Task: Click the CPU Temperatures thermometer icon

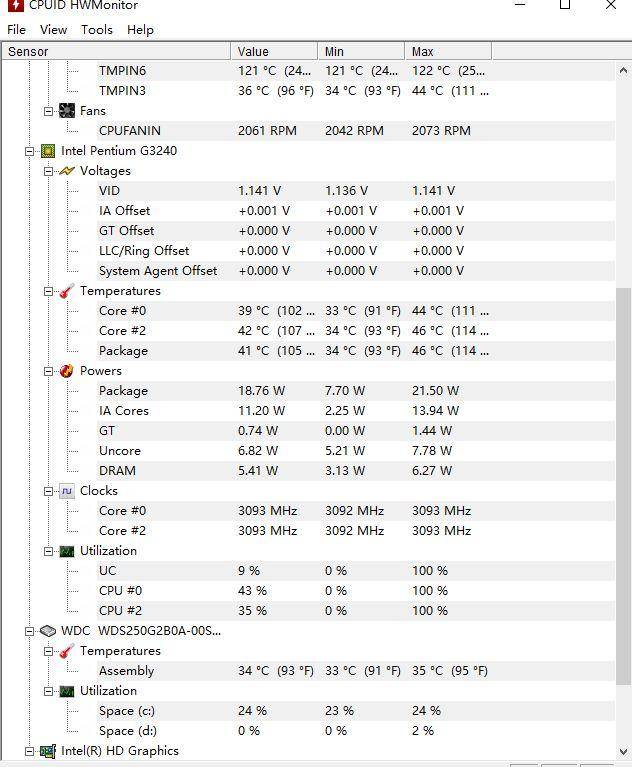Action: [67, 291]
